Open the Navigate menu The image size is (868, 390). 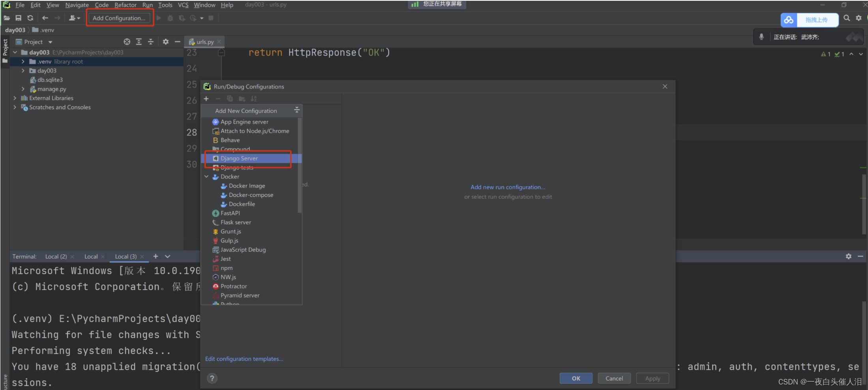(77, 5)
